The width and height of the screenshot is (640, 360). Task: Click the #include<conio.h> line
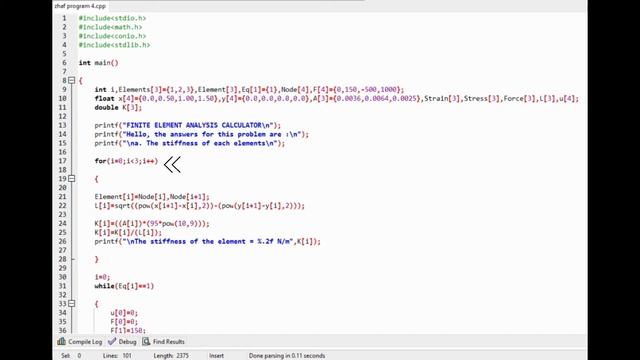[x=112, y=36]
